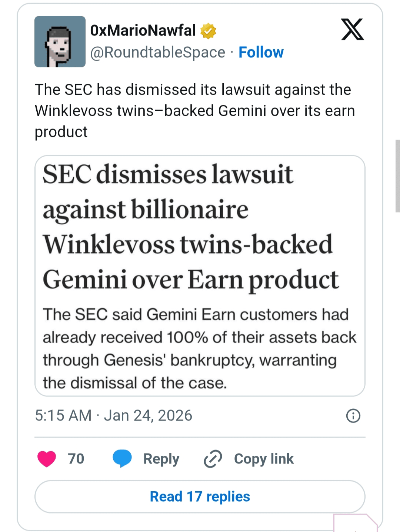Follow the RoundtableSpace account

coord(261,52)
